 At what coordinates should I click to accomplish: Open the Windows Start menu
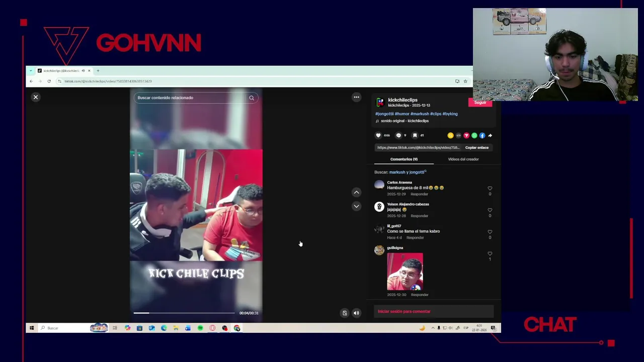coord(31,328)
